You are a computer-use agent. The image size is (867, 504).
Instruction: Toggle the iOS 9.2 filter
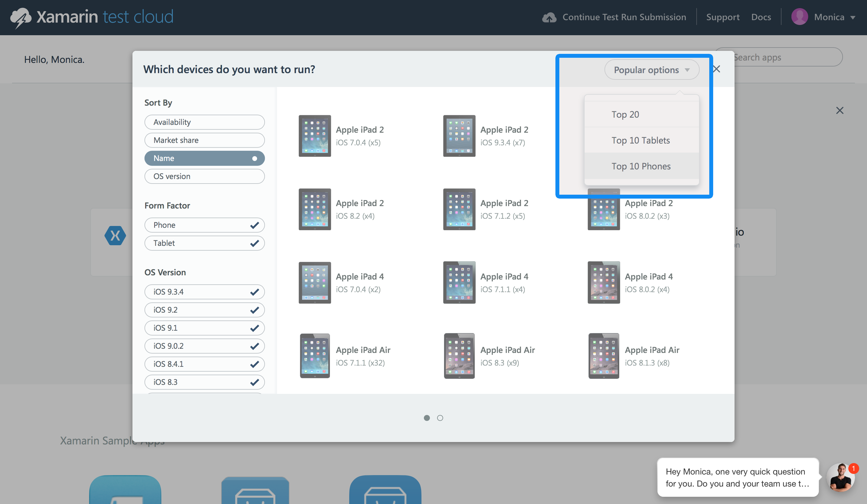click(204, 310)
